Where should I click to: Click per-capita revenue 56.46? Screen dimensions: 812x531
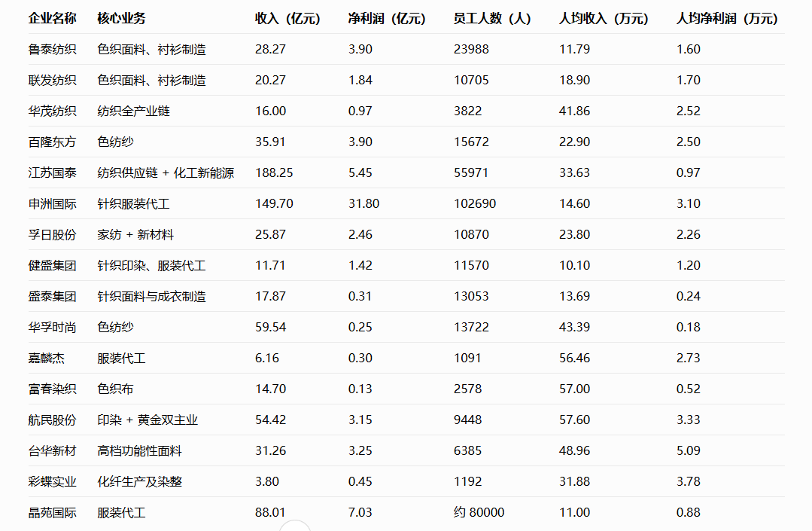click(575, 358)
